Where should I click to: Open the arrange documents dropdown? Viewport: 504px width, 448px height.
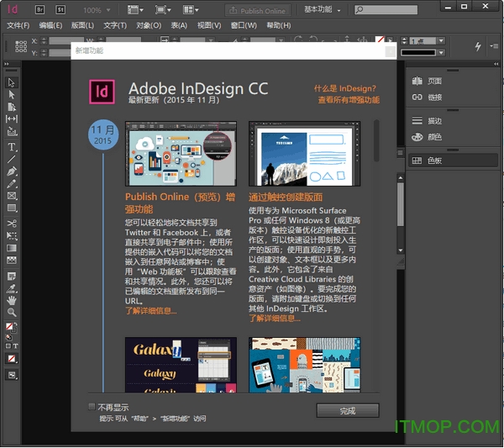tap(191, 10)
